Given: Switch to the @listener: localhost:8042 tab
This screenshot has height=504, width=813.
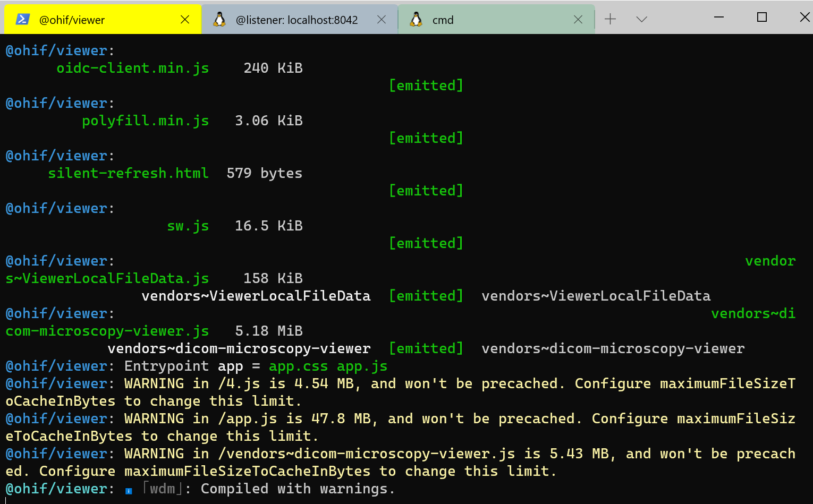Looking at the screenshot, I should [300, 20].
